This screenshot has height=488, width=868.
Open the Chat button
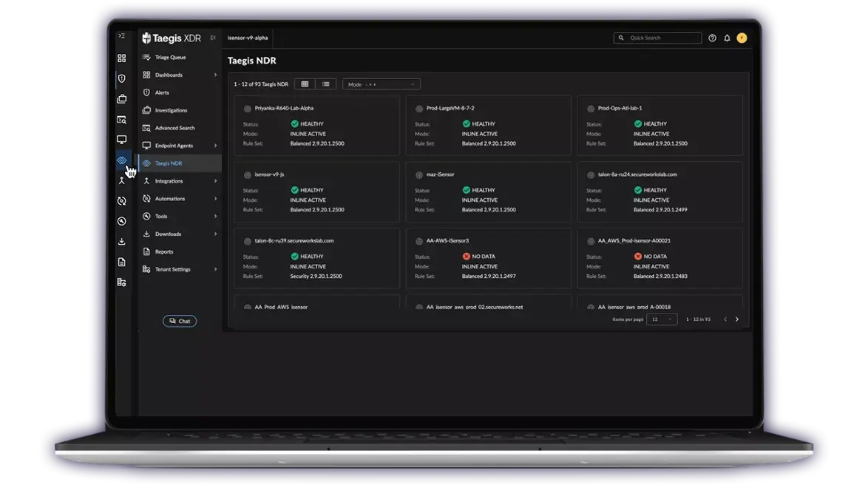tap(180, 322)
